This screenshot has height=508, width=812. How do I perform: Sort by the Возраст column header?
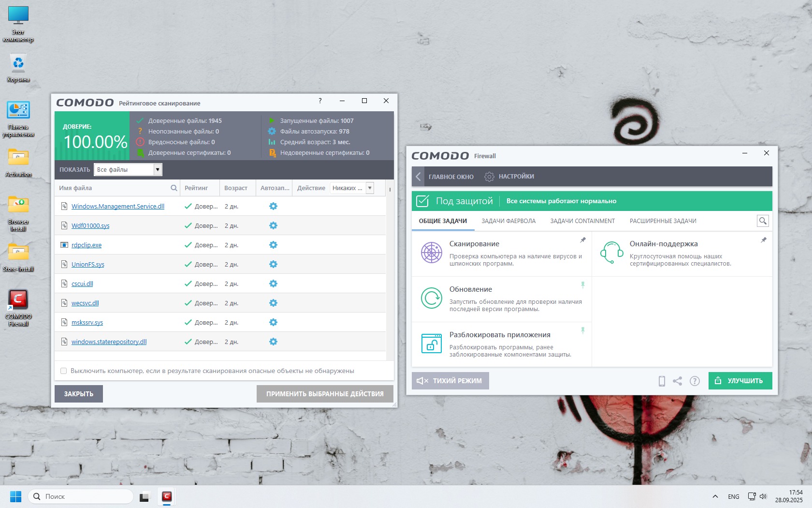(x=237, y=188)
